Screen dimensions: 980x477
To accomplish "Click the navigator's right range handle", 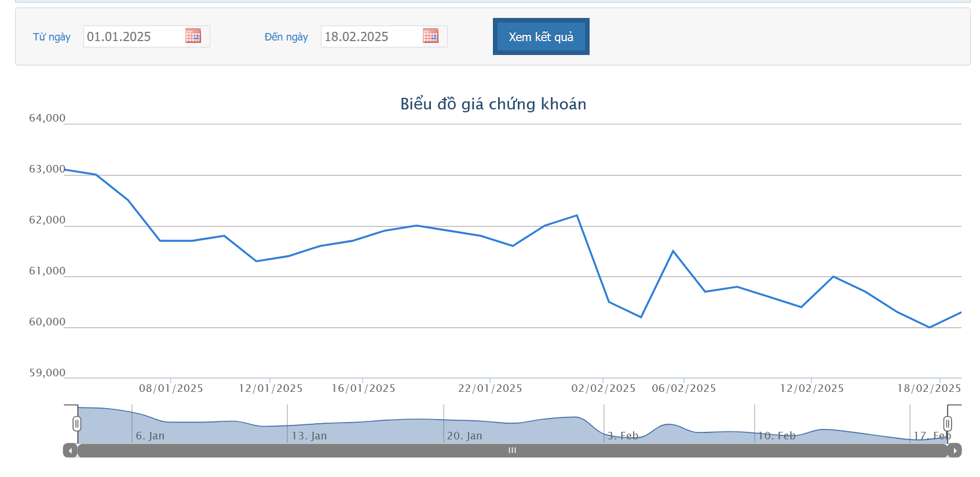I will pos(948,424).
